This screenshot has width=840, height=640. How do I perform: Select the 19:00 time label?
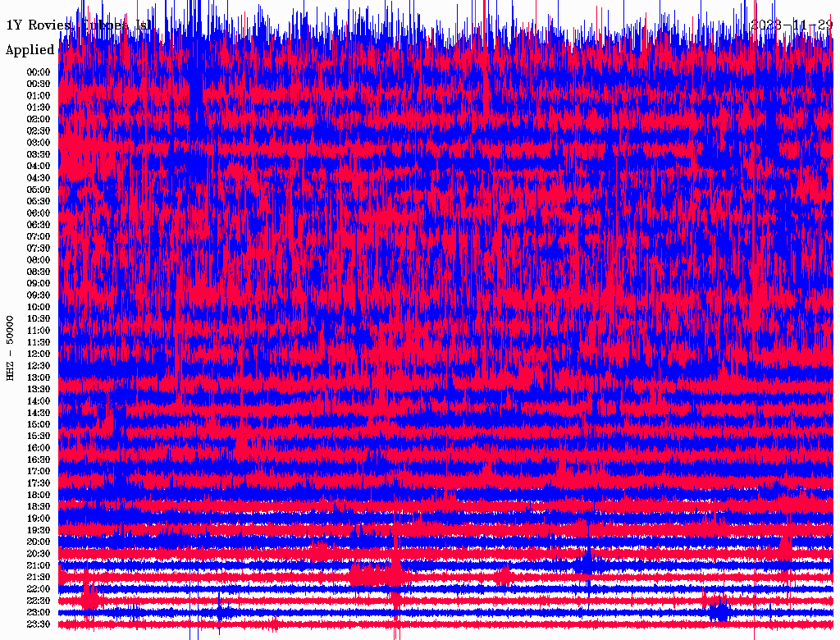[x=39, y=519]
